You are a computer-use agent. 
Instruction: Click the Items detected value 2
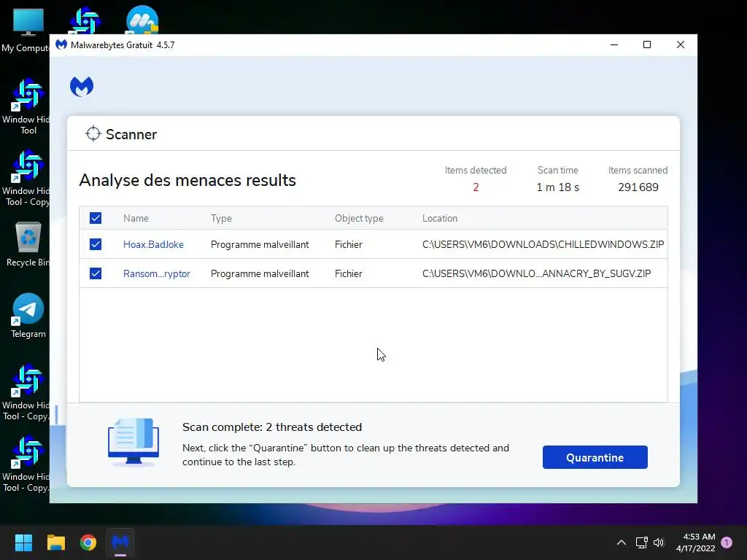click(x=476, y=187)
